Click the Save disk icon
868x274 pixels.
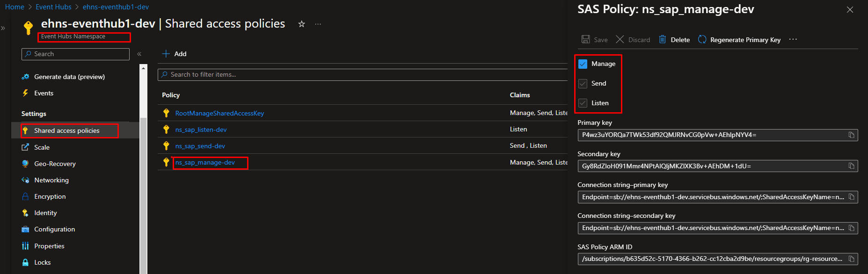tap(585, 39)
